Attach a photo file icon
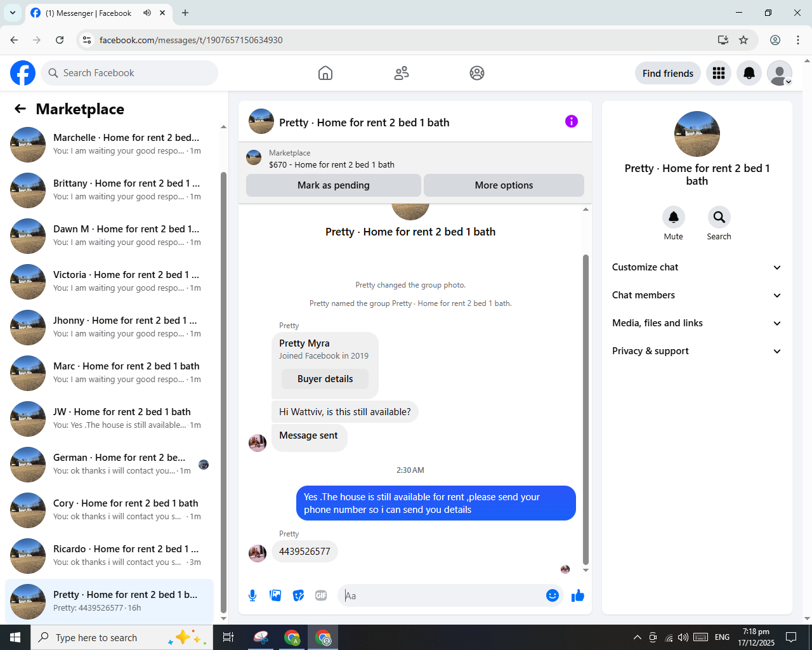This screenshot has width=812, height=650. click(x=275, y=595)
